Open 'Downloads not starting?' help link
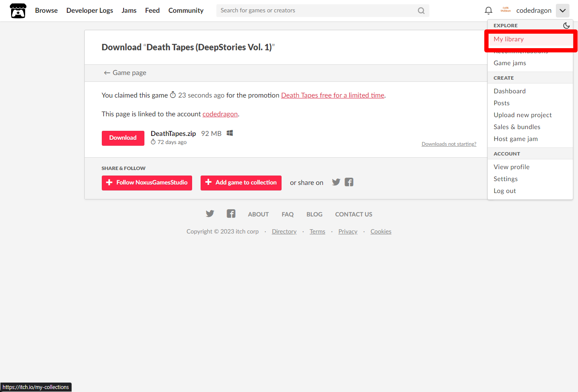Image resolution: width=578 pixels, height=392 pixels. pos(449,144)
